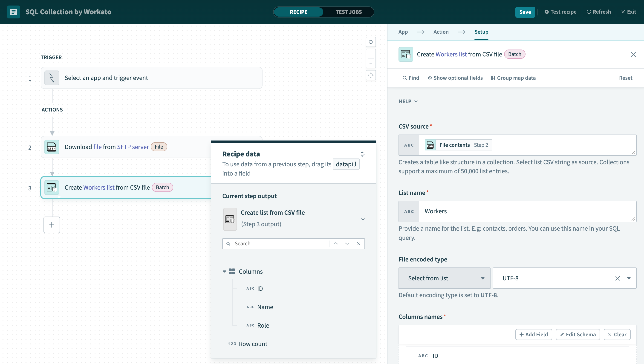Toggle the Recipe tab view
644x364 pixels.
(299, 12)
